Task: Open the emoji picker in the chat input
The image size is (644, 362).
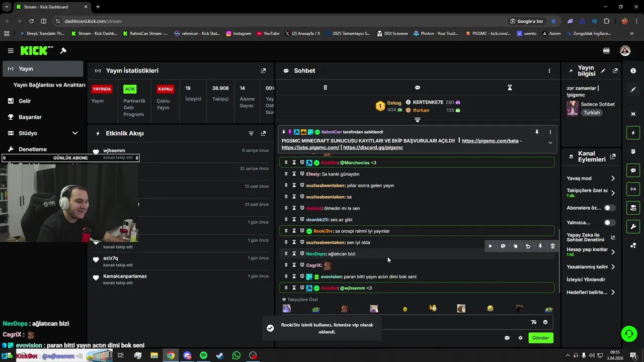Action: pos(545,322)
